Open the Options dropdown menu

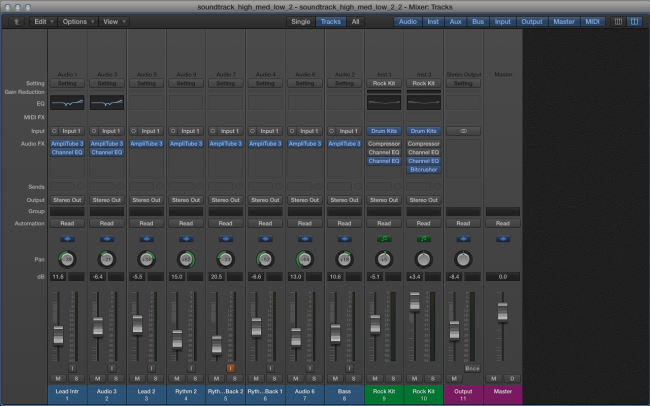[76, 21]
